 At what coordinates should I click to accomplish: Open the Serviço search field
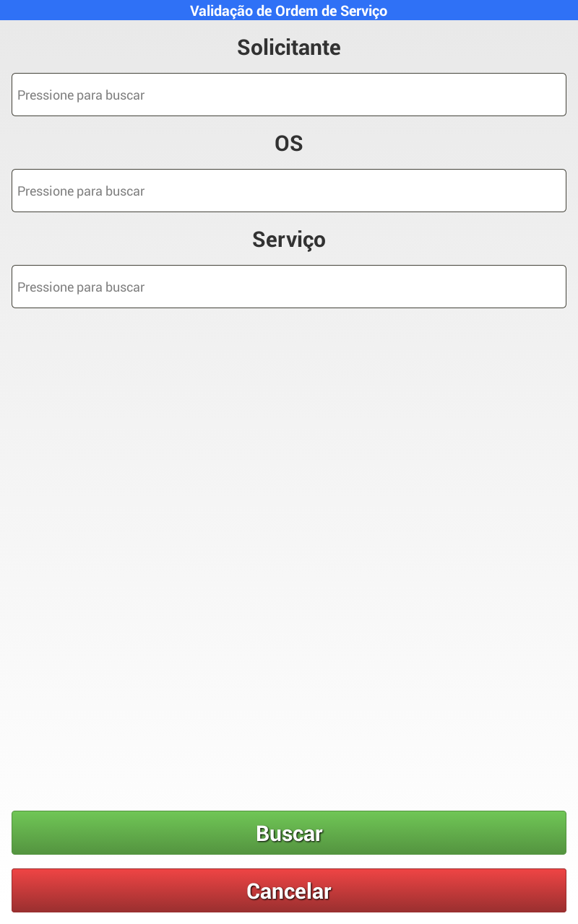coord(289,287)
